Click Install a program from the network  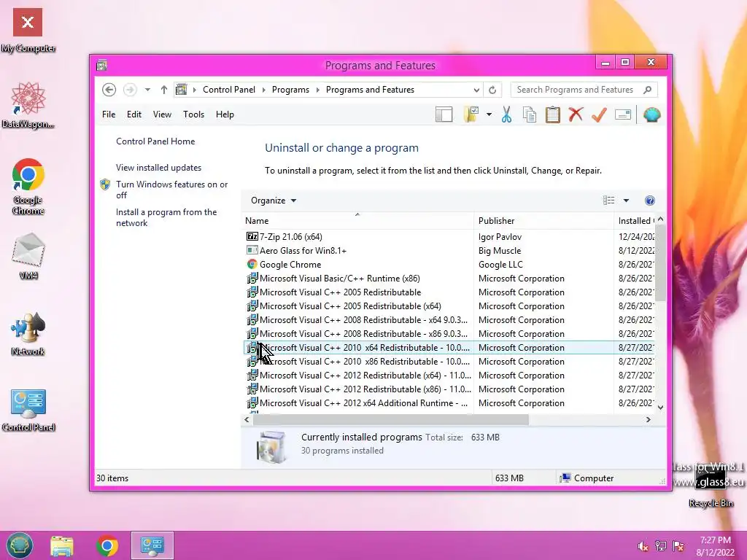166,217
